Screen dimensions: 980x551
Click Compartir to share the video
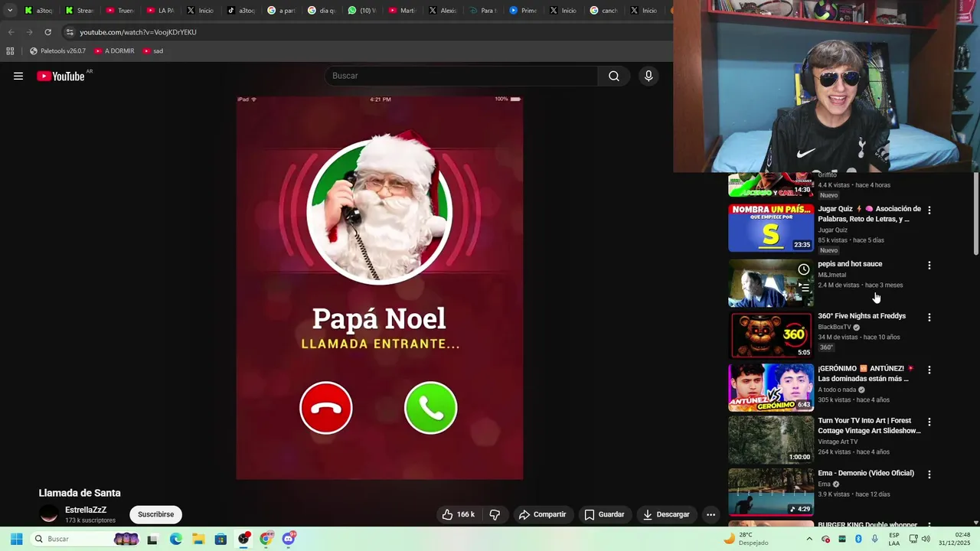(543, 514)
